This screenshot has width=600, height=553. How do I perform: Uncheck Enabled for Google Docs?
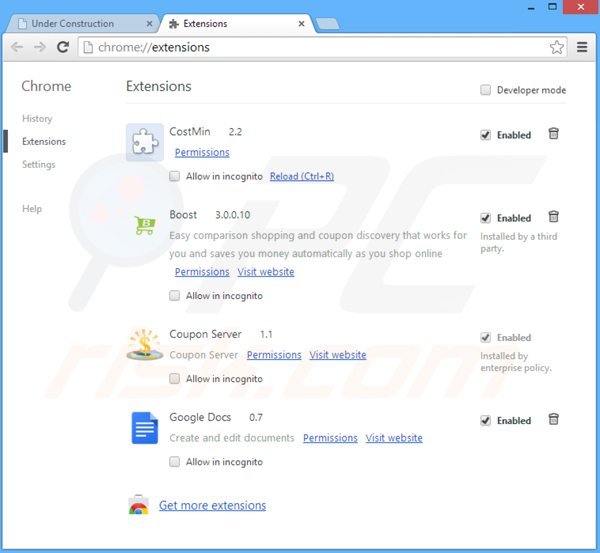point(486,421)
